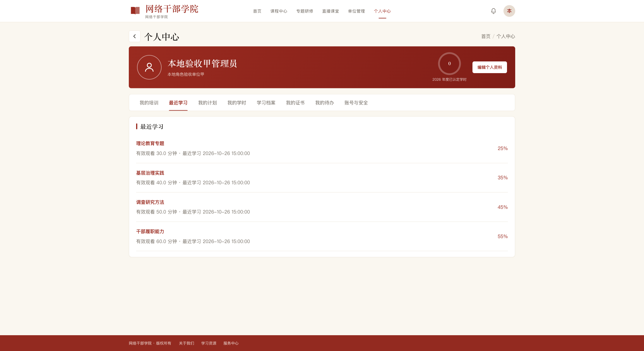Go to 首页 in the top navigation

coord(257,11)
